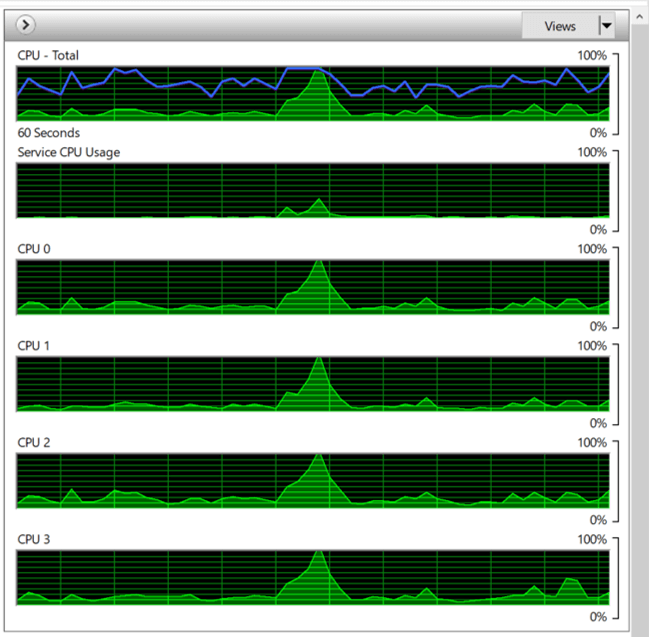Click the 100% label beside CPU - Total
649x637 pixels.
coord(592,55)
